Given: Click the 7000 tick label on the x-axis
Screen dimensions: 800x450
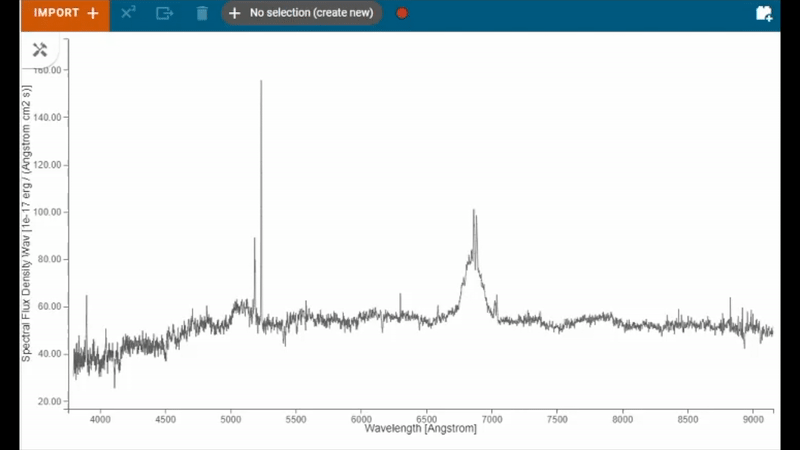Looking at the screenshot, I should [492, 419].
